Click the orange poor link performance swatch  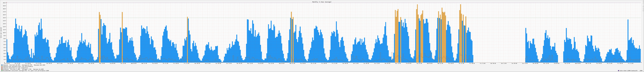click(x=2, y=67)
